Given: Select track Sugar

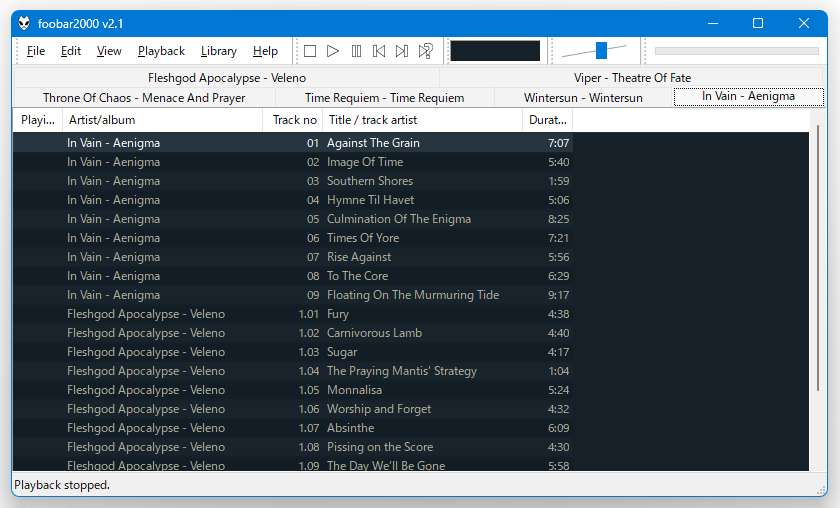Looking at the screenshot, I should 292,352.
